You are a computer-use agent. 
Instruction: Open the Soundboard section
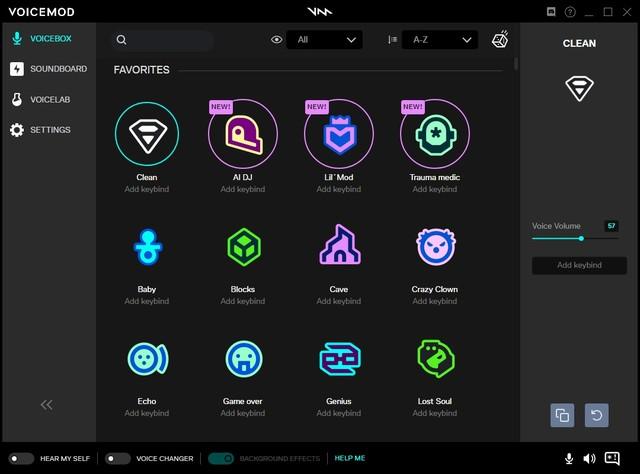click(57, 69)
